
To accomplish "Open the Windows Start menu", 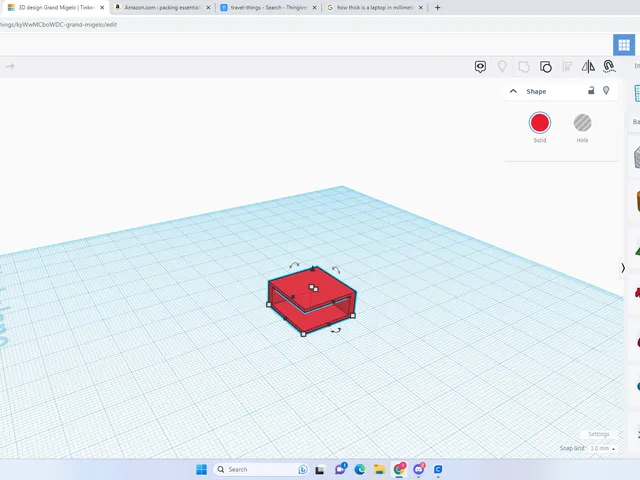I will [201, 469].
